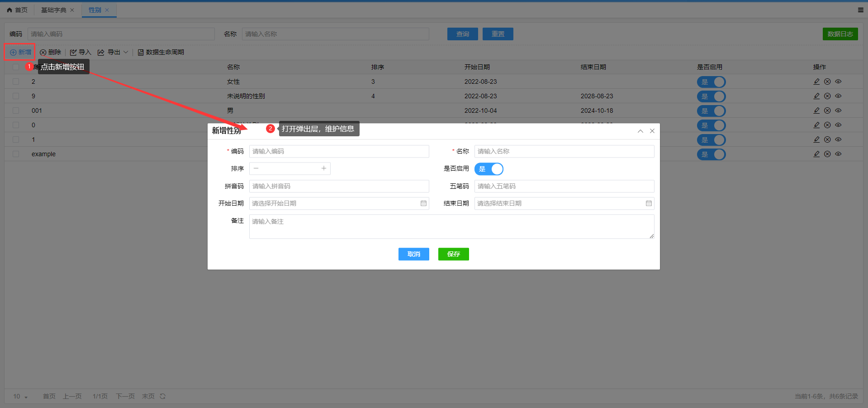Click the 备注 textarea in the dialog
Viewport: 868px width, 408px height.
click(x=451, y=226)
